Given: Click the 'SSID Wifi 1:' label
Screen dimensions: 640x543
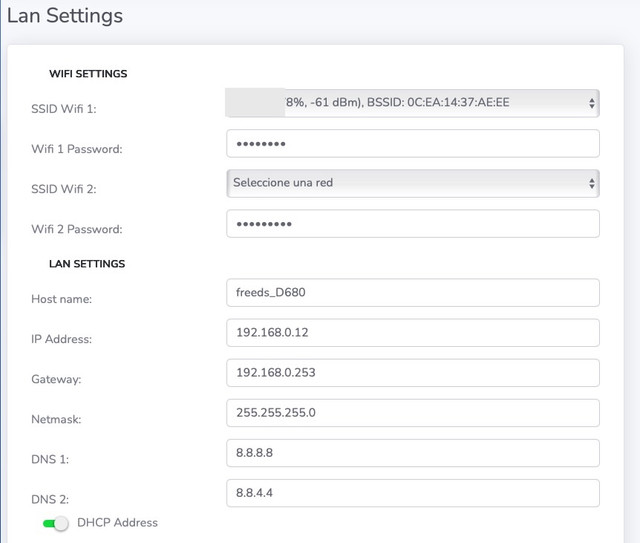Looking at the screenshot, I should click(x=64, y=109).
